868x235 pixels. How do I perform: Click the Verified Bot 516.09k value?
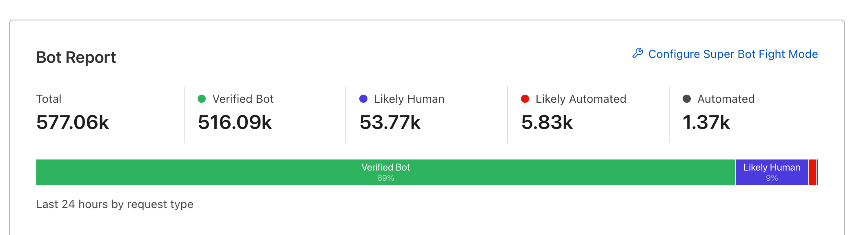tap(235, 122)
